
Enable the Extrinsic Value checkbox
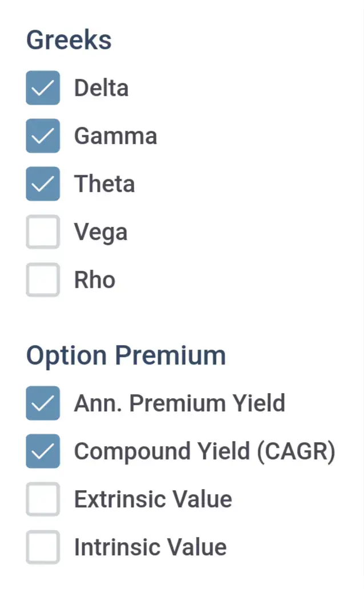[x=42, y=499]
